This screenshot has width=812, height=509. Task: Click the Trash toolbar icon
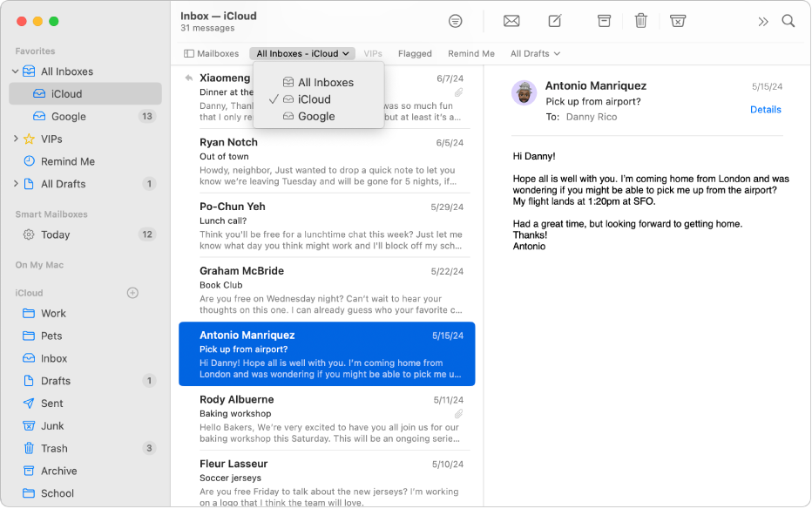click(x=641, y=20)
